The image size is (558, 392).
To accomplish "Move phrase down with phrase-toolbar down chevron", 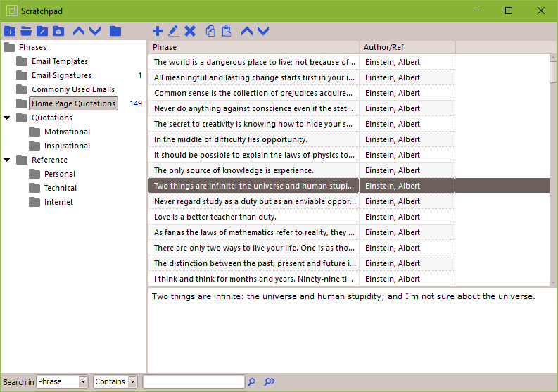I will [x=263, y=31].
